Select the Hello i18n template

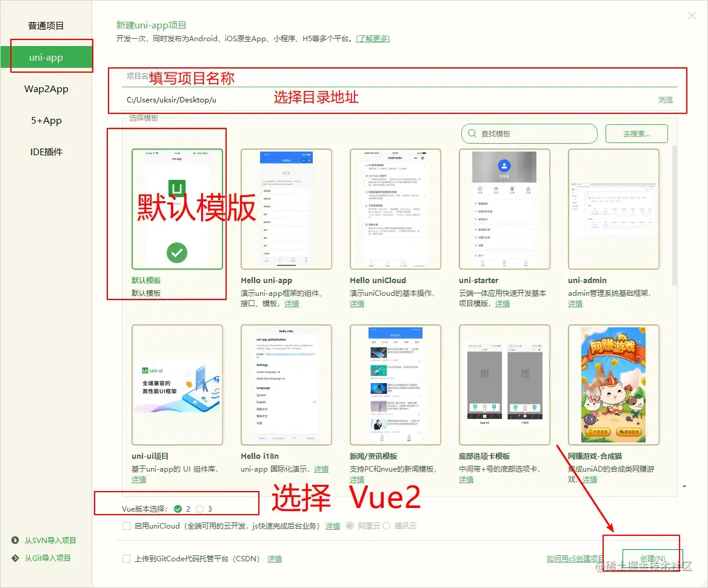coord(286,385)
